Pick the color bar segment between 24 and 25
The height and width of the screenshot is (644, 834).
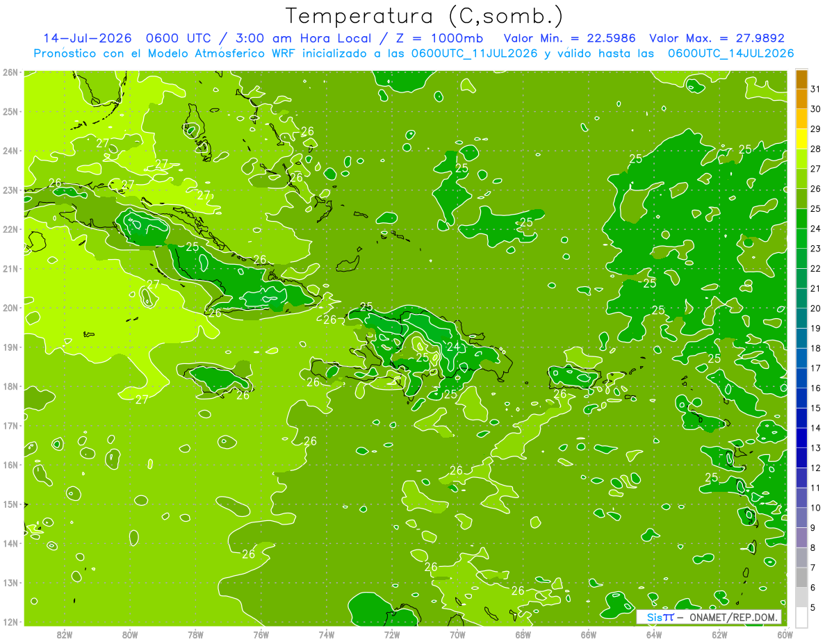coord(801,219)
